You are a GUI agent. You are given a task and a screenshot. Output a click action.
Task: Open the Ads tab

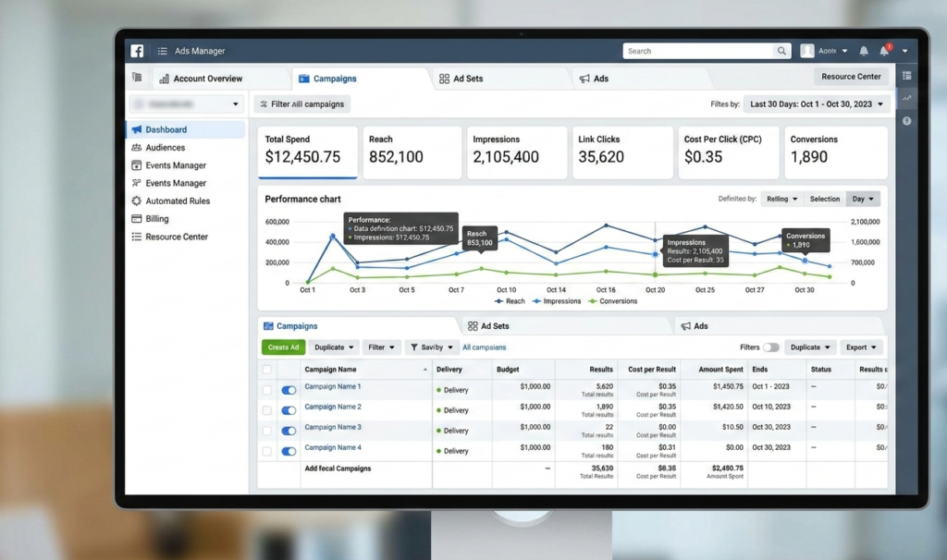tap(596, 79)
